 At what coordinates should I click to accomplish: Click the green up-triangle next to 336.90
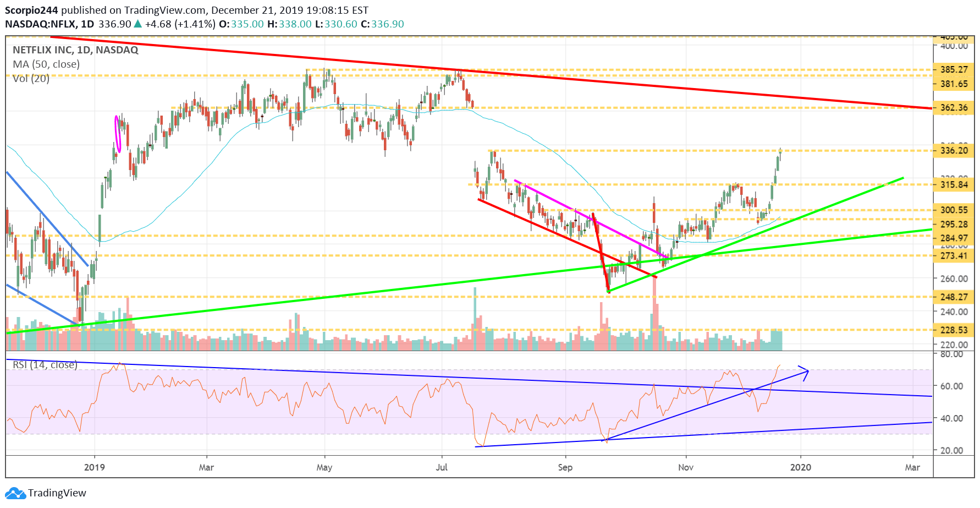(x=138, y=24)
